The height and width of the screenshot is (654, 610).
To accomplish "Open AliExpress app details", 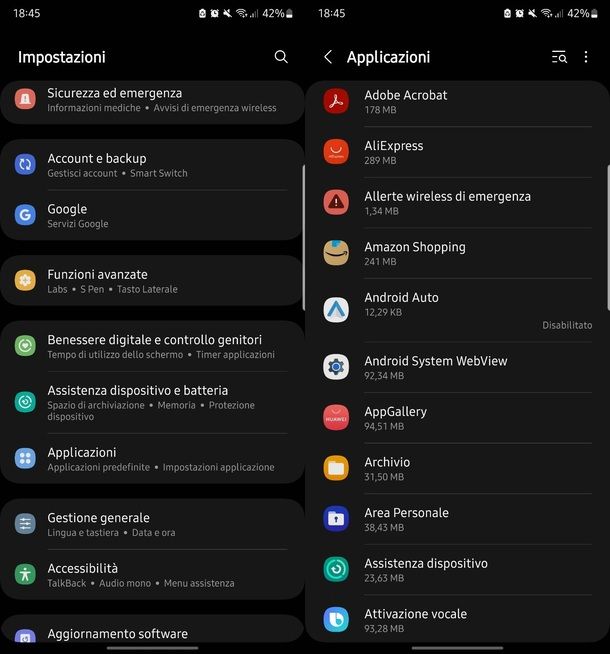I will point(457,152).
